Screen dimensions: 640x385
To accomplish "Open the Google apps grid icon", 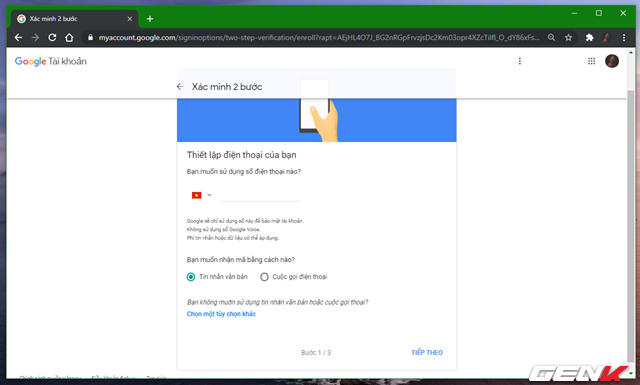I will [x=591, y=61].
